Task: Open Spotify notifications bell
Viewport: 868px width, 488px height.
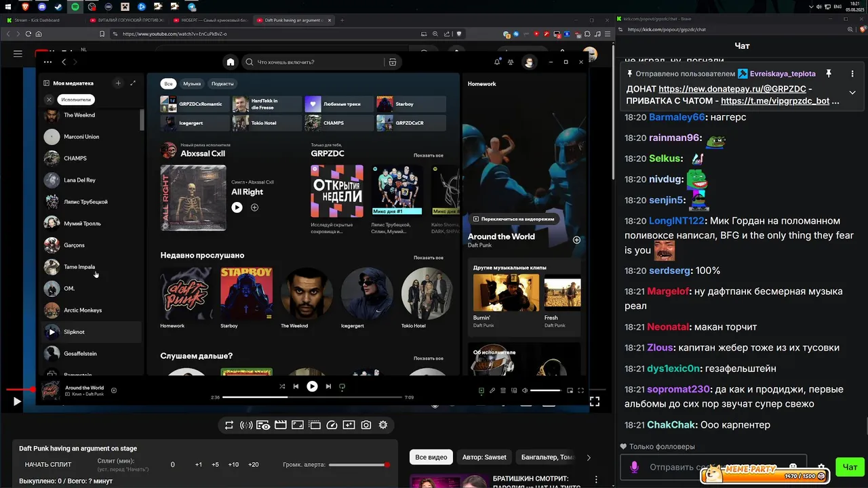Action: (497, 62)
